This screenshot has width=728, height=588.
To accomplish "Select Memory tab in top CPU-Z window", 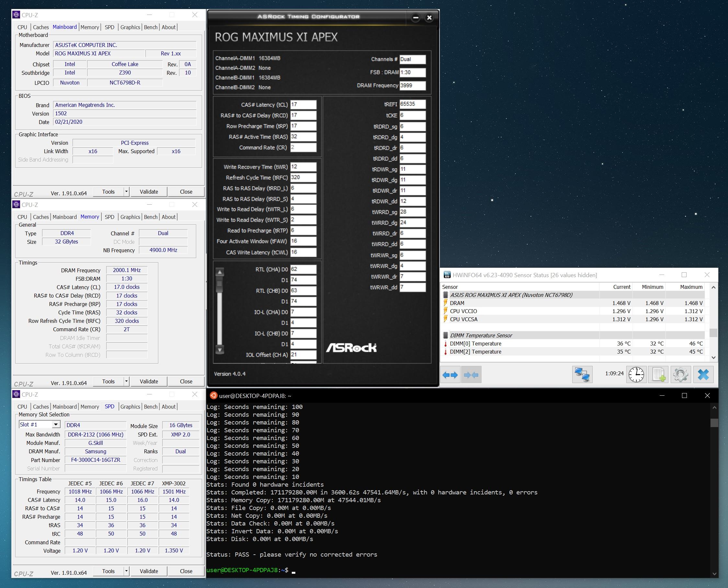I will [x=90, y=27].
